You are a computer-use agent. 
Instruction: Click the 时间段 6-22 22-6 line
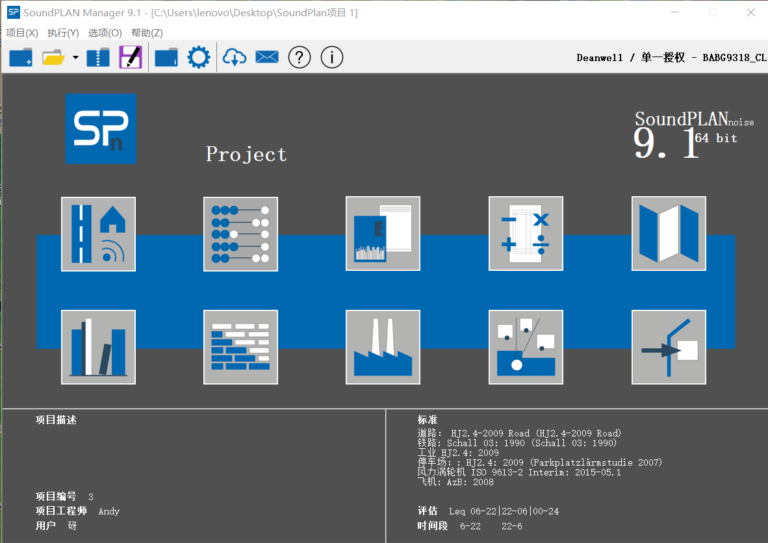tap(470, 526)
